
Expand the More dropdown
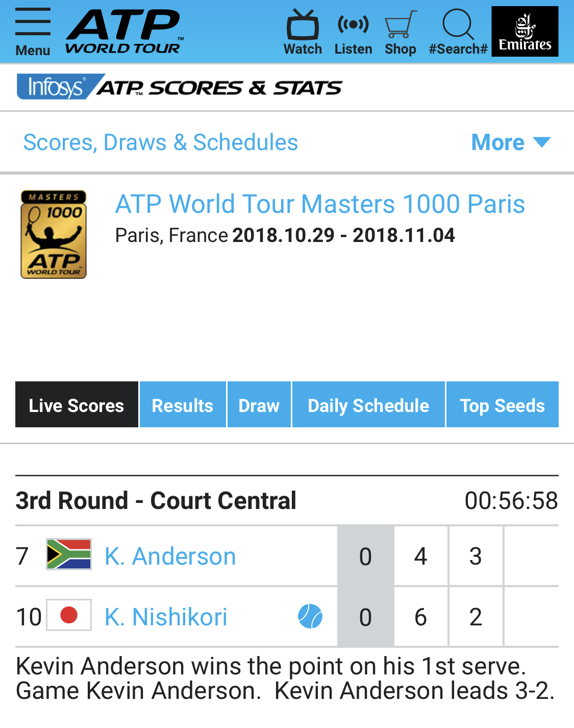click(x=510, y=142)
